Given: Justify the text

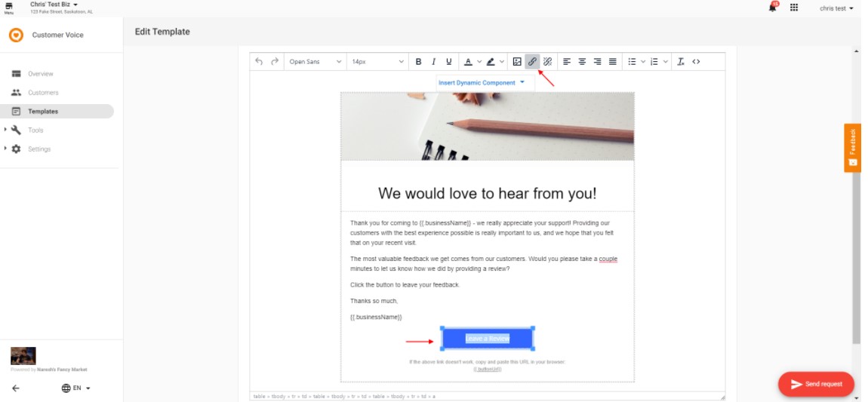Looking at the screenshot, I should pyautogui.click(x=613, y=62).
